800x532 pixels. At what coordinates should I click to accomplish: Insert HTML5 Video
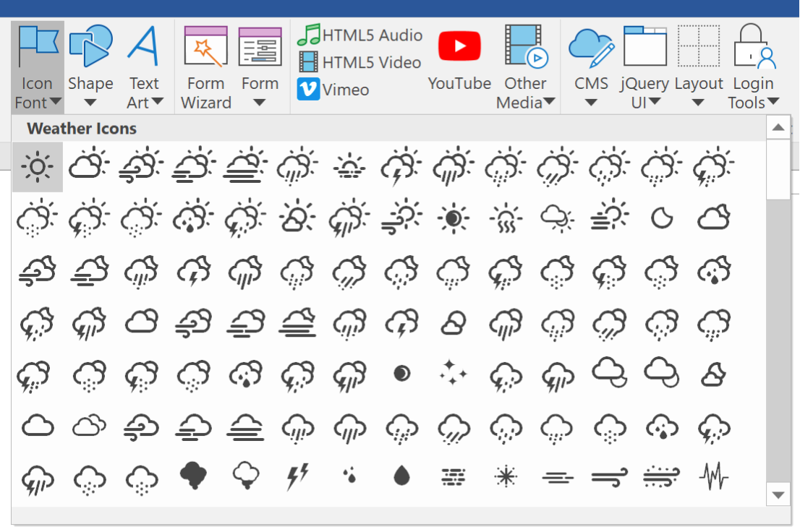pyautogui.click(x=359, y=62)
